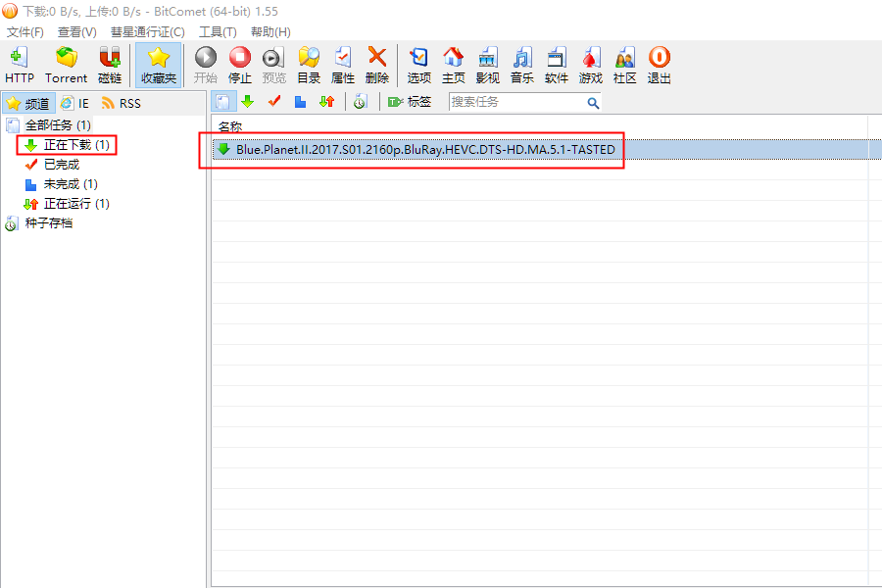Filter by downloading green arrow icon
Screen dimensions: 882x588
click(248, 102)
